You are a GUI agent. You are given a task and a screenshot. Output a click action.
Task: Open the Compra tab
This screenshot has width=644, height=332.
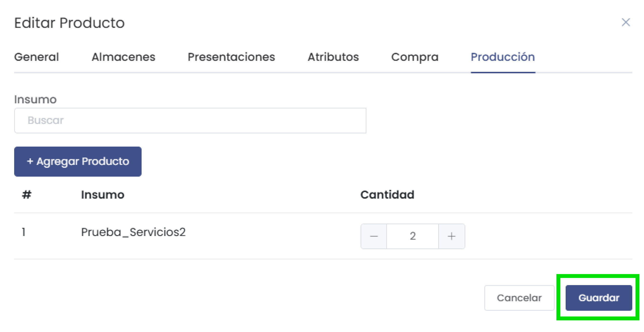point(415,57)
